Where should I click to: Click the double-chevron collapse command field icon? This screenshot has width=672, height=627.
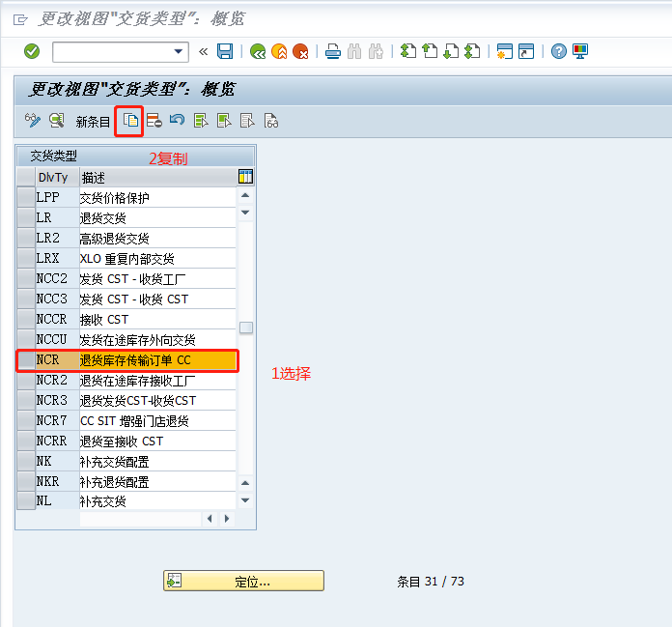point(203,52)
